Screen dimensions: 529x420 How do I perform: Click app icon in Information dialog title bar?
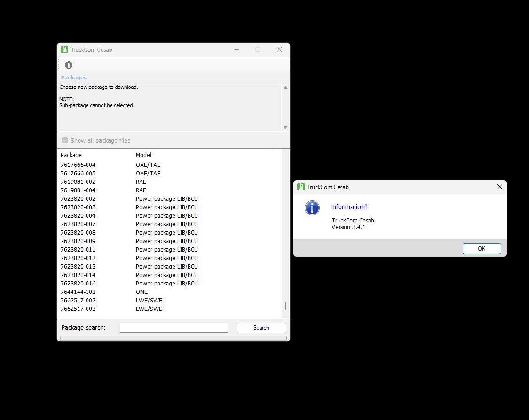(x=300, y=187)
